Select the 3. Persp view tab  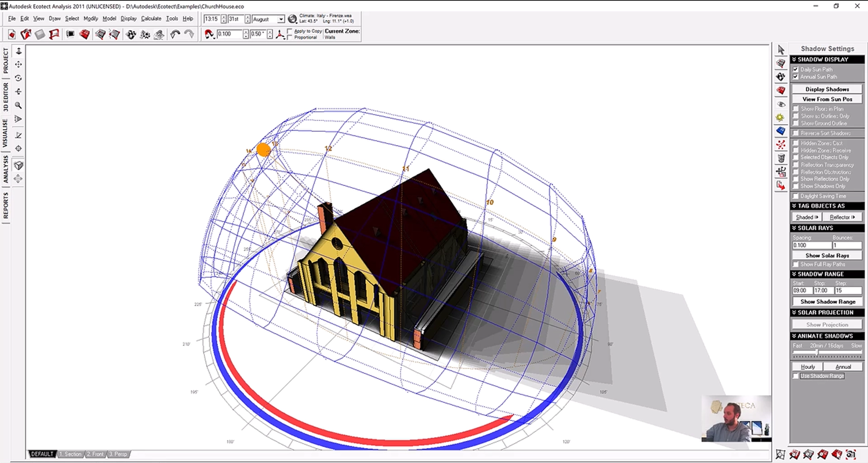[x=118, y=454]
